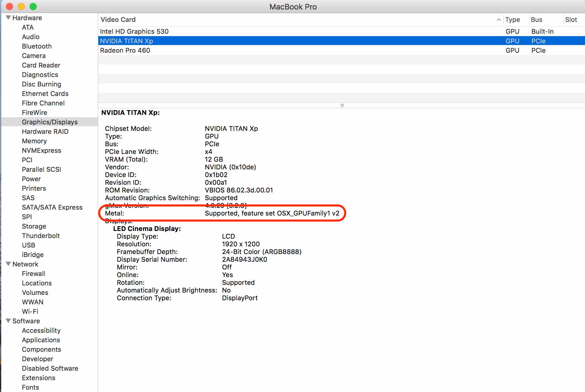
Task: Click the Device ID value 0x1b02
Action: [216, 175]
